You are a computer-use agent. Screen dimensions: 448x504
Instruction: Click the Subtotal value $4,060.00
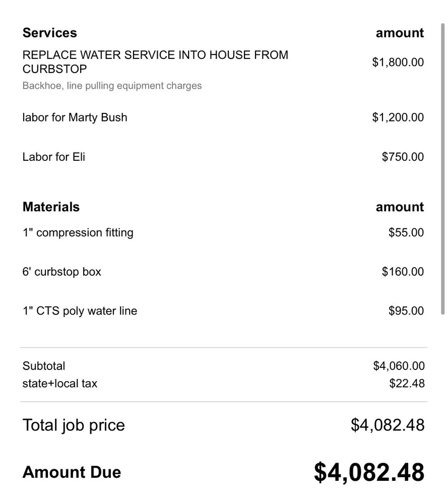pos(399,366)
